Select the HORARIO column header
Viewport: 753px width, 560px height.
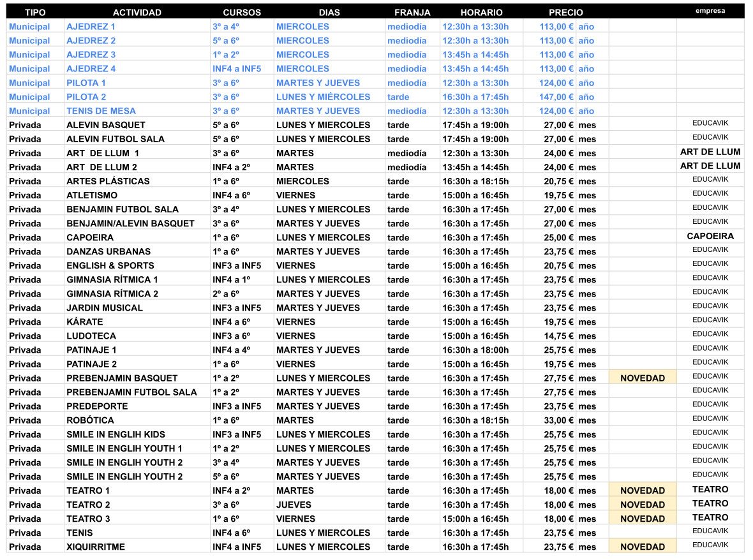pos(481,12)
